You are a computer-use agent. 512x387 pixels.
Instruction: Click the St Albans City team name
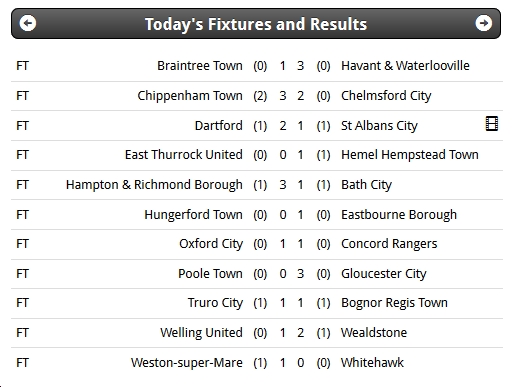tap(379, 126)
